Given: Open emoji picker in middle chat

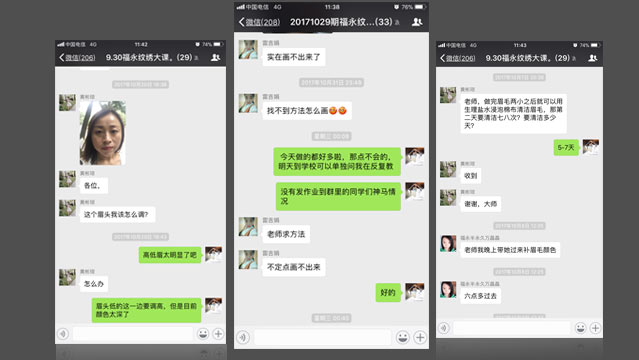Looking at the screenshot, I should (403, 337).
